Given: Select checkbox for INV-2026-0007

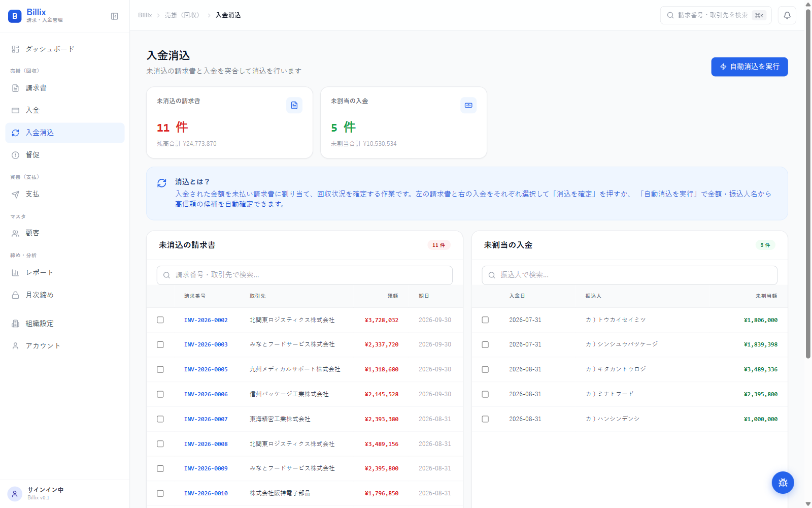Looking at the screenshot, I should [160, 419].
